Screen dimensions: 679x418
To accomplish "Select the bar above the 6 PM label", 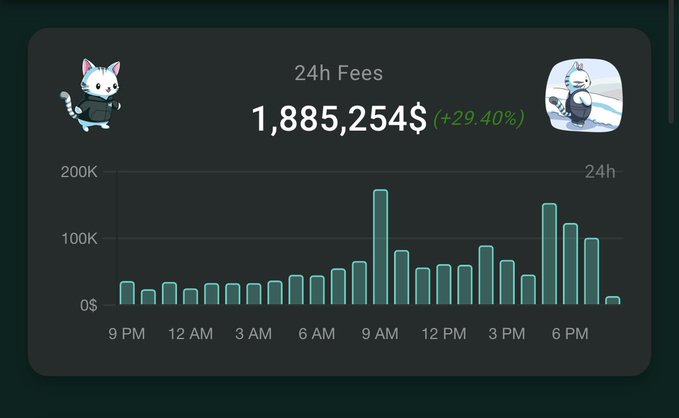I will 570,264.
